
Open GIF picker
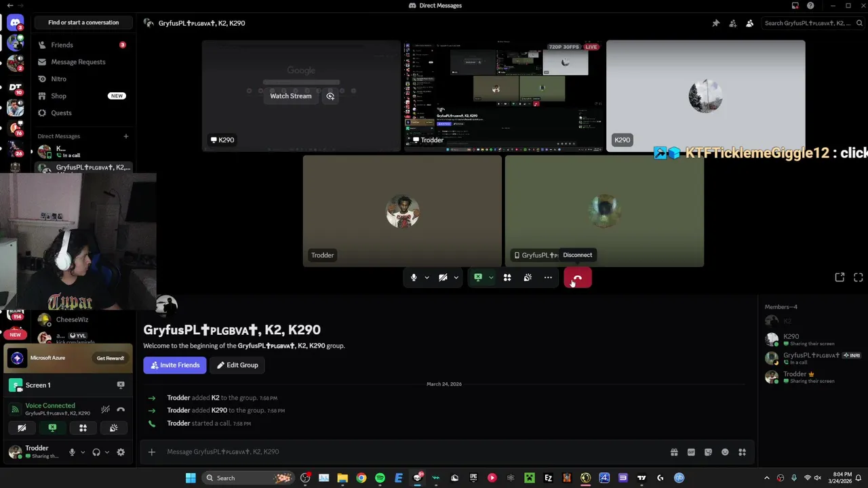click(691, 452)
